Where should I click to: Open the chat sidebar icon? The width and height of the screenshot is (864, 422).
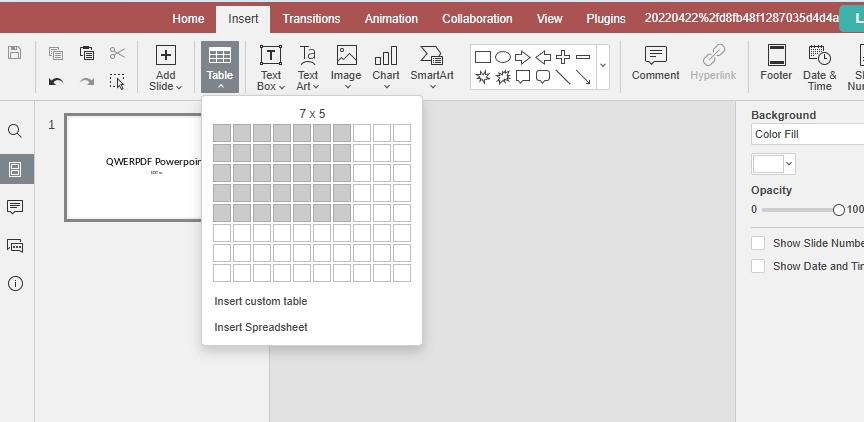click(x=15, y=246)
